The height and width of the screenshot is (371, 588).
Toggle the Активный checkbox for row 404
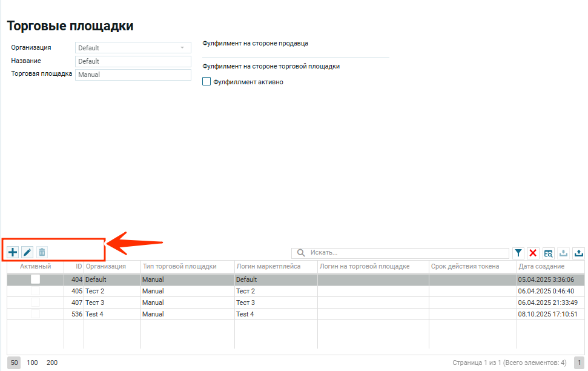click(x=35, y=279)
